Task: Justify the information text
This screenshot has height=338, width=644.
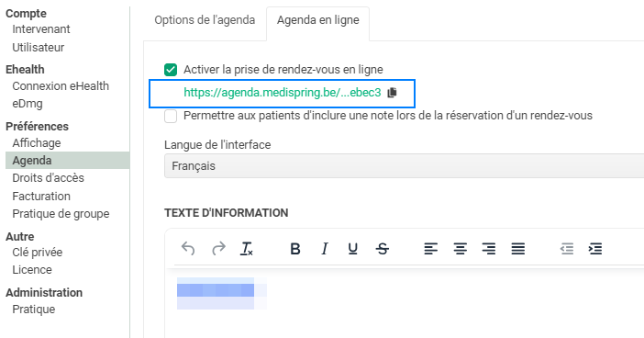Action: coord(518,249)
